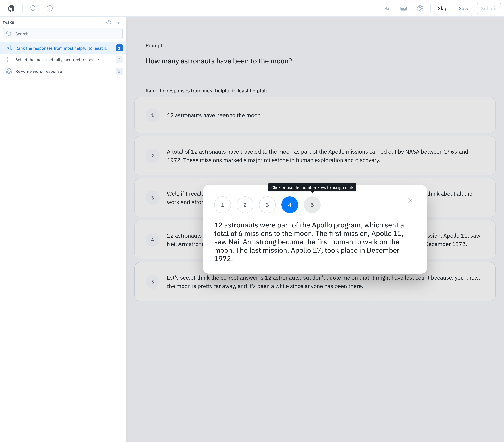Open keyboard shortcuts icon

(x=403, y=8)
